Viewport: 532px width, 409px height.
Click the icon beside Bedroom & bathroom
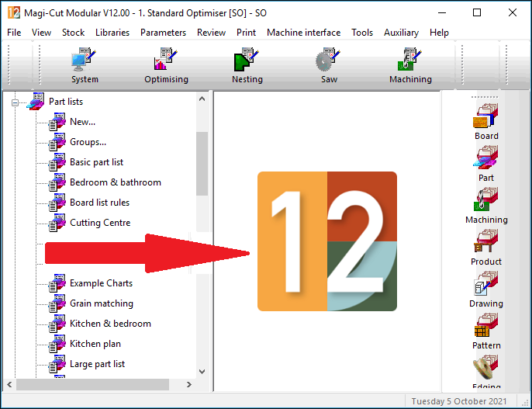point(57,182)
